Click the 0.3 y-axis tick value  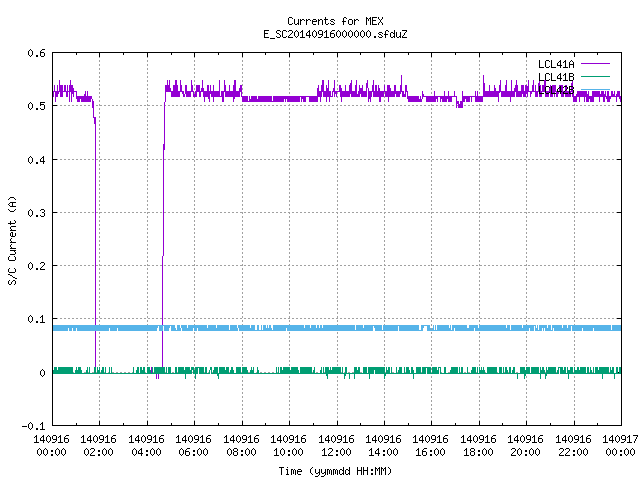(36, 213)
